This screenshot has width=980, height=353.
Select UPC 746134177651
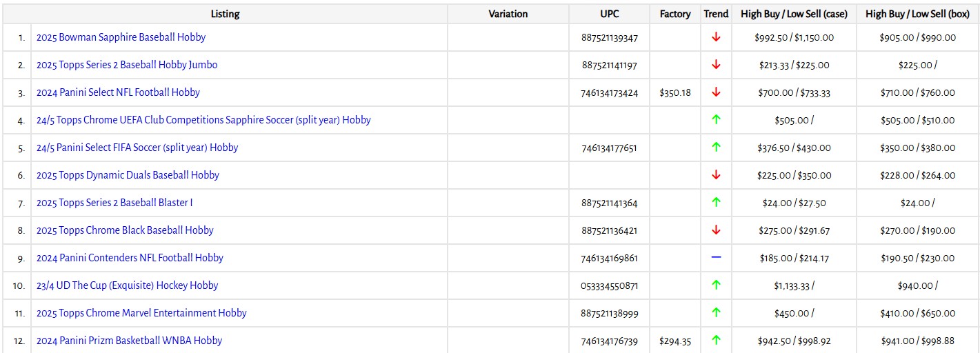coord(610,148)
